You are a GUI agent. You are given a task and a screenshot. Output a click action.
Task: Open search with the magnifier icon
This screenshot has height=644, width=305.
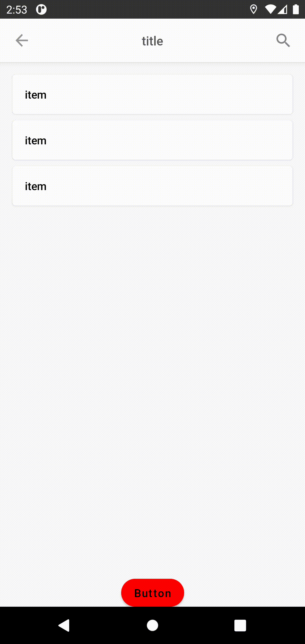[283, 41]
